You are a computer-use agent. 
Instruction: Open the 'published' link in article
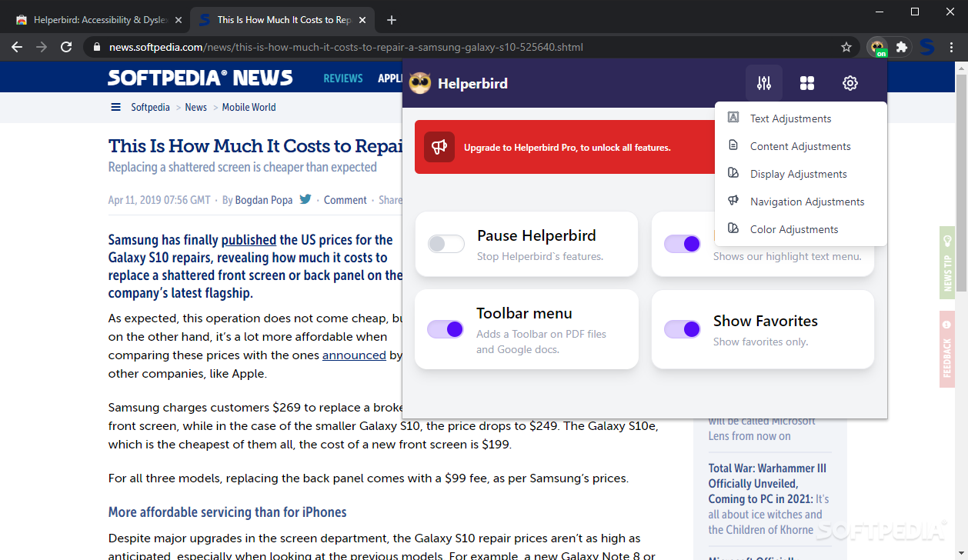point(249,239)
